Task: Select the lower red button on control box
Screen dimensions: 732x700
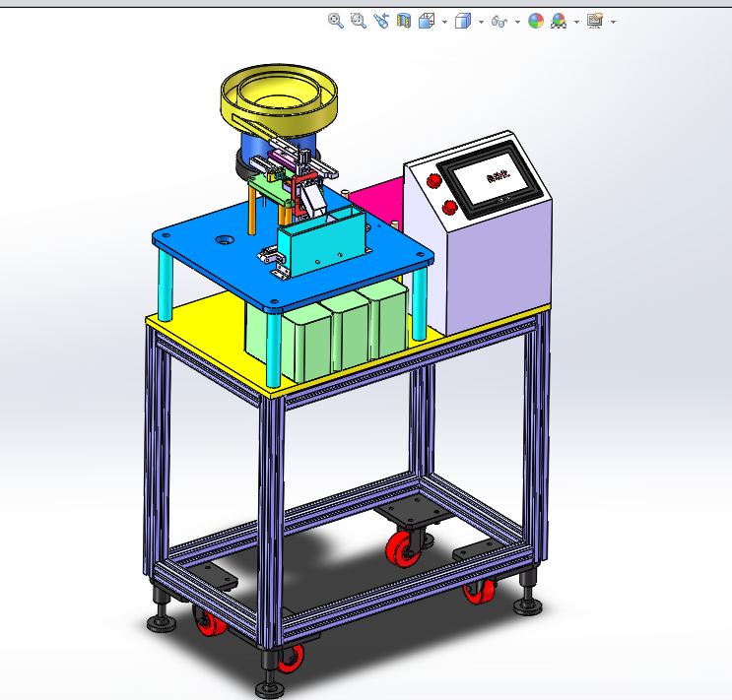Action: [x=449, y=207]
